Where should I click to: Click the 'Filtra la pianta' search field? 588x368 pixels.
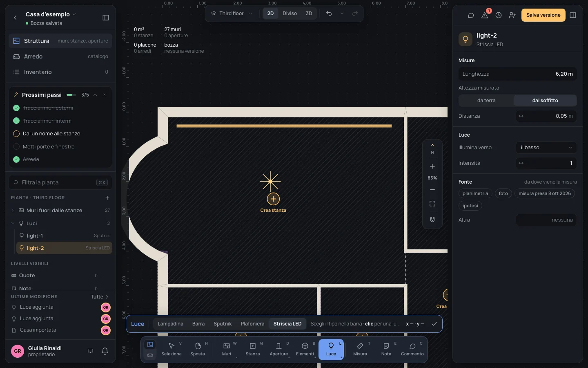click(x=60, y=182)
